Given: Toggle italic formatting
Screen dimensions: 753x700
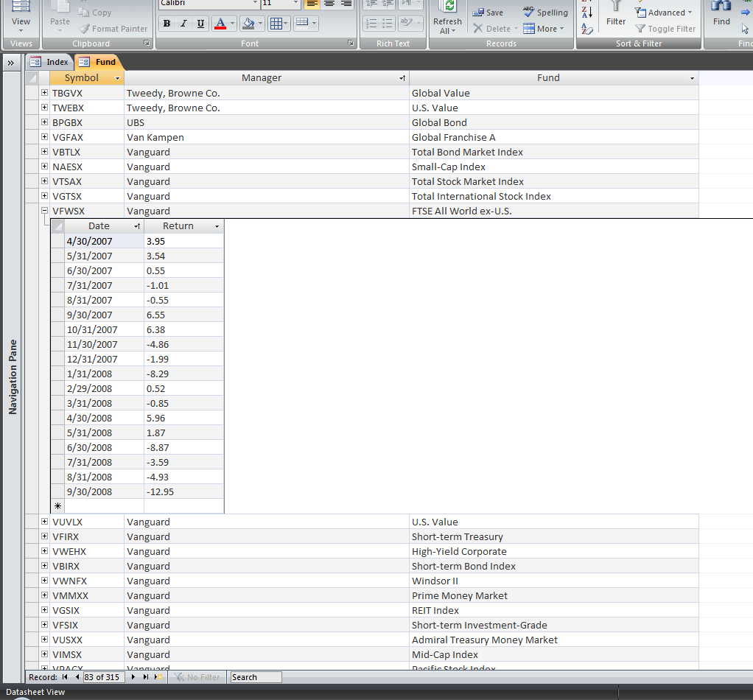Looking at the screenshot, I should [x=183, y=23].
